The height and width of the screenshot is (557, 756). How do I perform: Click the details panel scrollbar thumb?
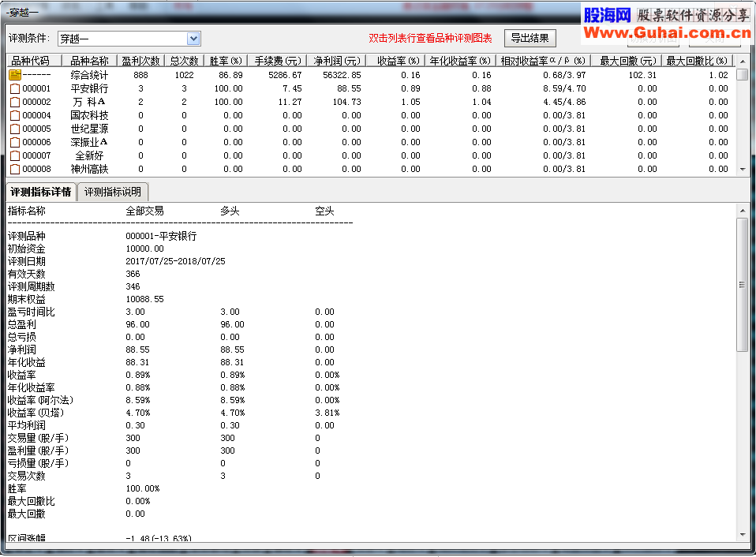click(743, 285)
